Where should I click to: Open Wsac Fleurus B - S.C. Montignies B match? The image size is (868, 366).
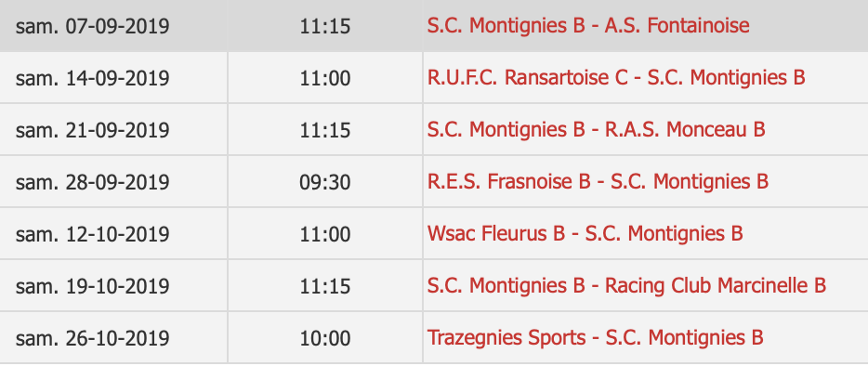(585, 234)
